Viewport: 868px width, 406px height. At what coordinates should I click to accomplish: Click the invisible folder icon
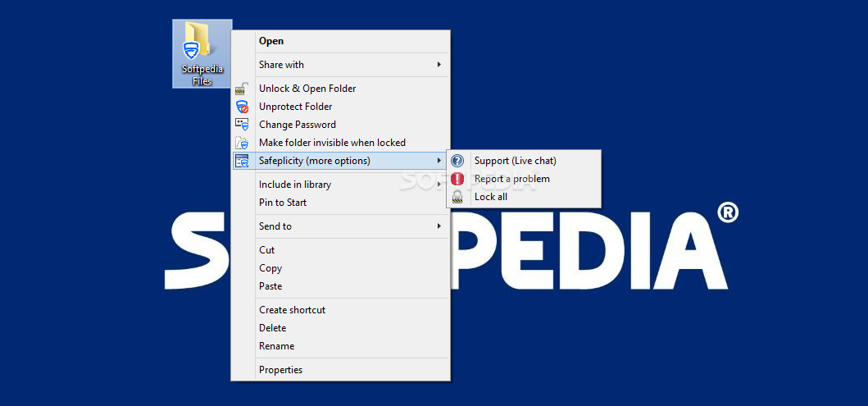click(242, 143)
